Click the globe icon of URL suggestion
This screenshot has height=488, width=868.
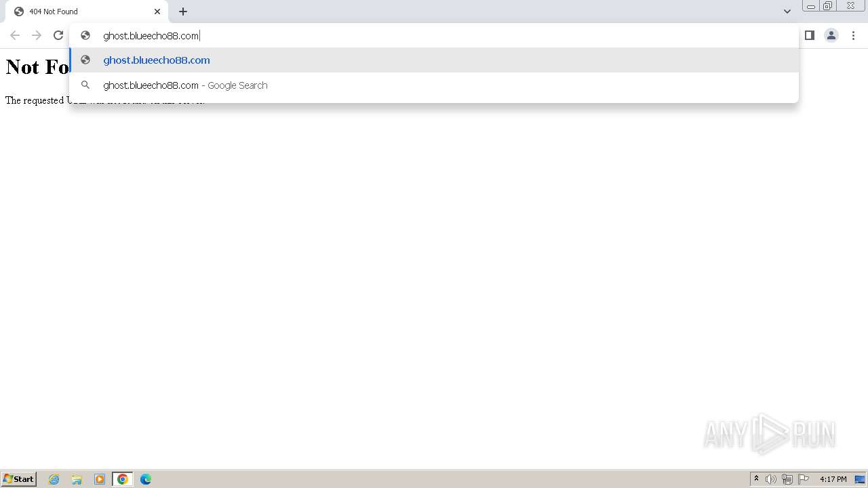(x=85, y=60)
